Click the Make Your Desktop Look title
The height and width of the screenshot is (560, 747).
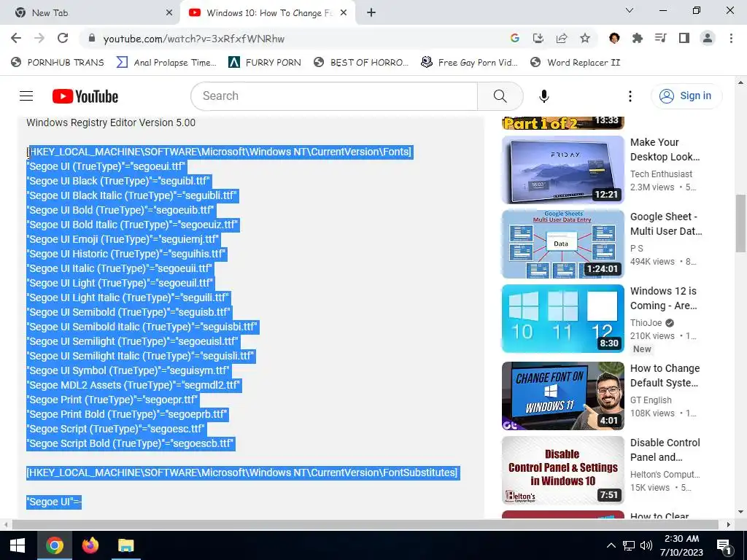(665, 149)
